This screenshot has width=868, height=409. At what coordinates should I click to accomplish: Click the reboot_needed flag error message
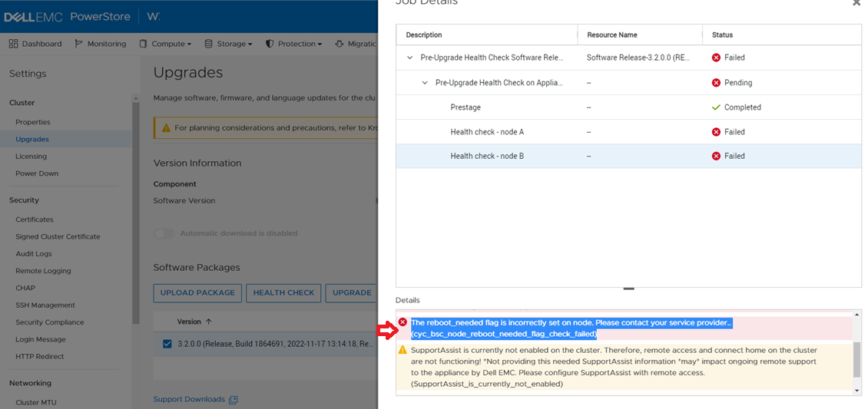pyautogui.click(x=571, y=328)
